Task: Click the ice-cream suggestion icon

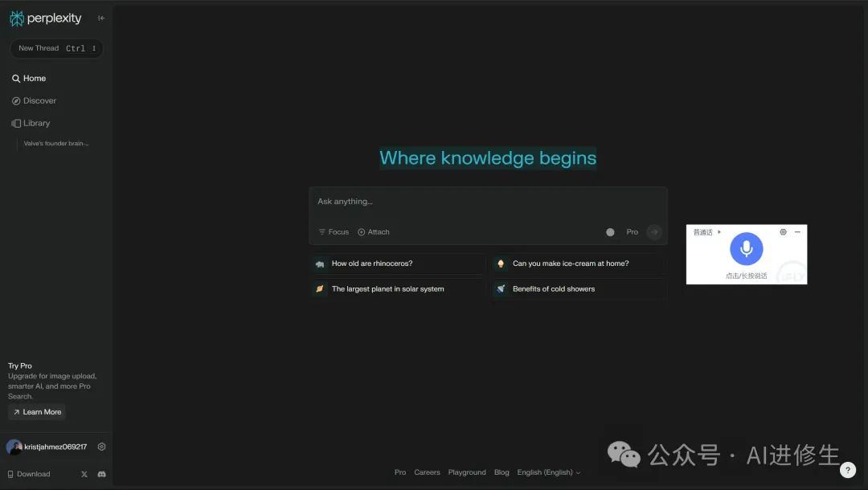Action: (x=501, y=263)
